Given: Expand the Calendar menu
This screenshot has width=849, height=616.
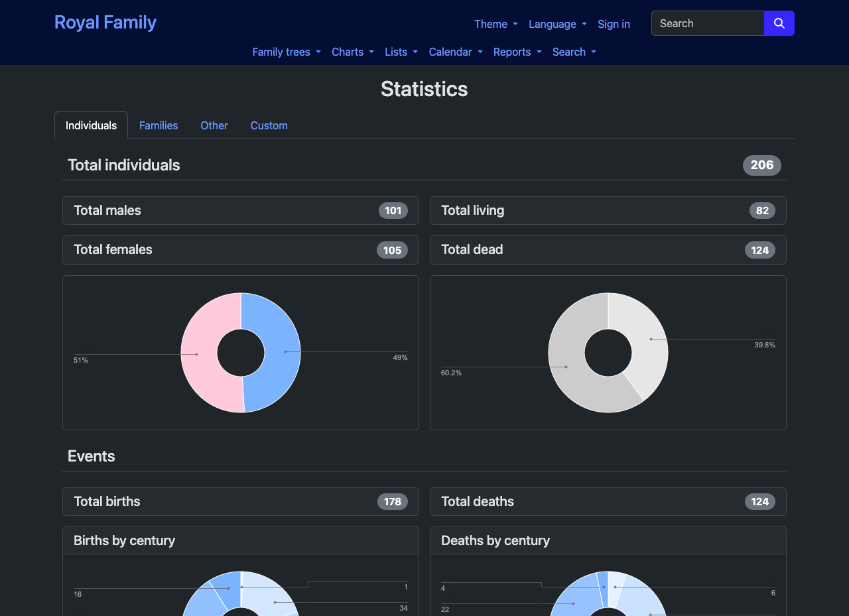Looking at the screenshot, I should coord(456,52).
